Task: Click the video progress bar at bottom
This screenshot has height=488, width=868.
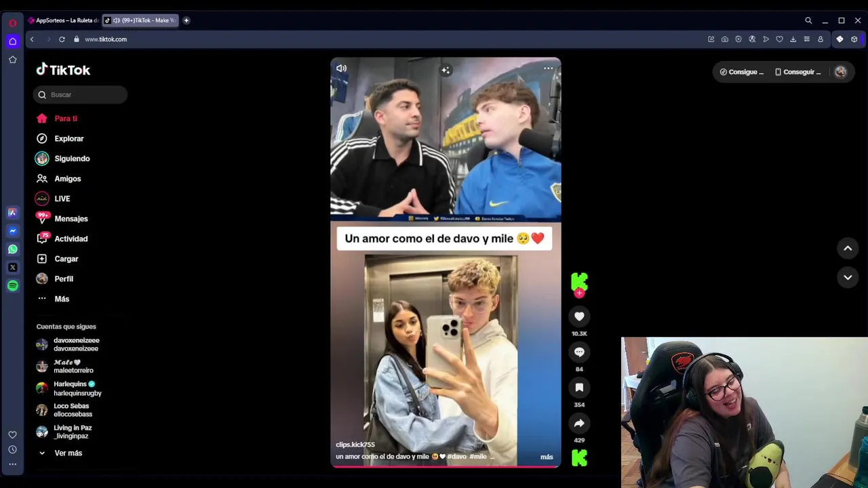Action: (446, 466)
